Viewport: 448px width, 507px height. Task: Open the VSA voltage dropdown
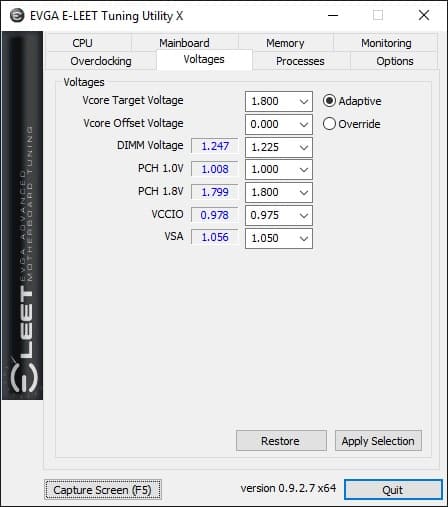[279, 238]
